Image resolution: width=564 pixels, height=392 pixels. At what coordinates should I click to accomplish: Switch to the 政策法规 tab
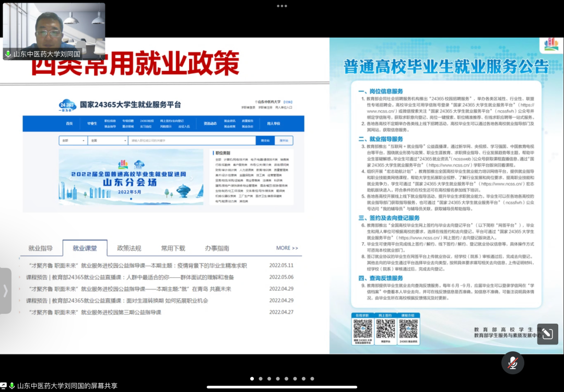click(129, 248)
